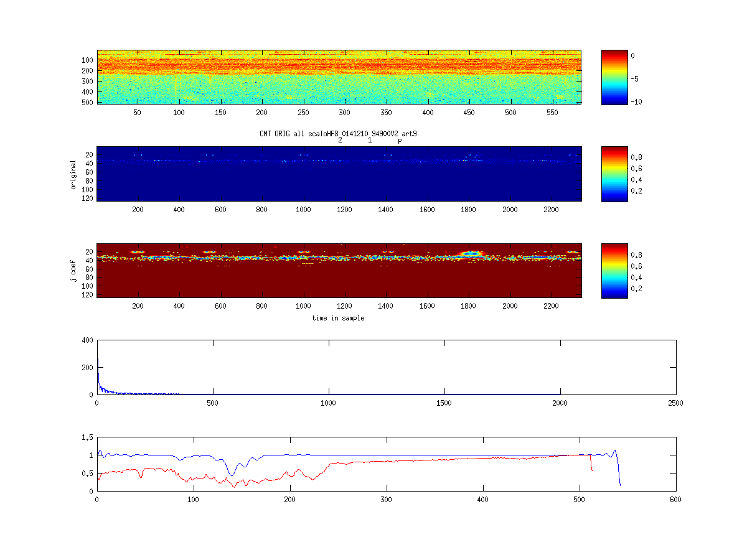Image resolution: width=747 pixels, height=560 pixels.
Task: Click the 'P' marker above the original plot
Action: pos(400,141)
